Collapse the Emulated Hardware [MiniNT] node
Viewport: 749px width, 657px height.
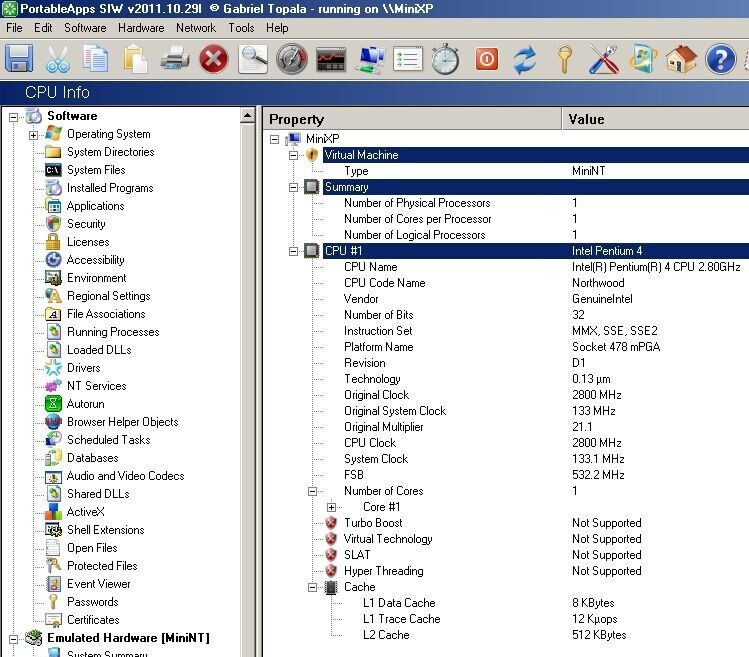(14, 639)
